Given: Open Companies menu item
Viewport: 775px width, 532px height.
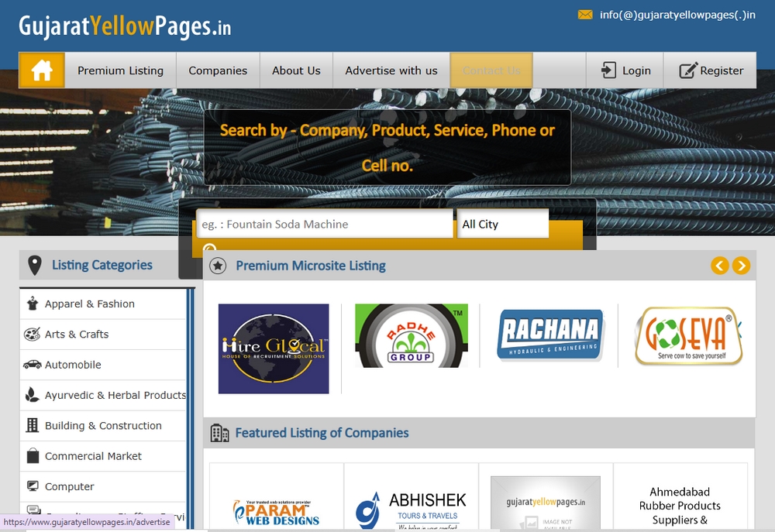Looking at the screenshot, I should 218,70.
